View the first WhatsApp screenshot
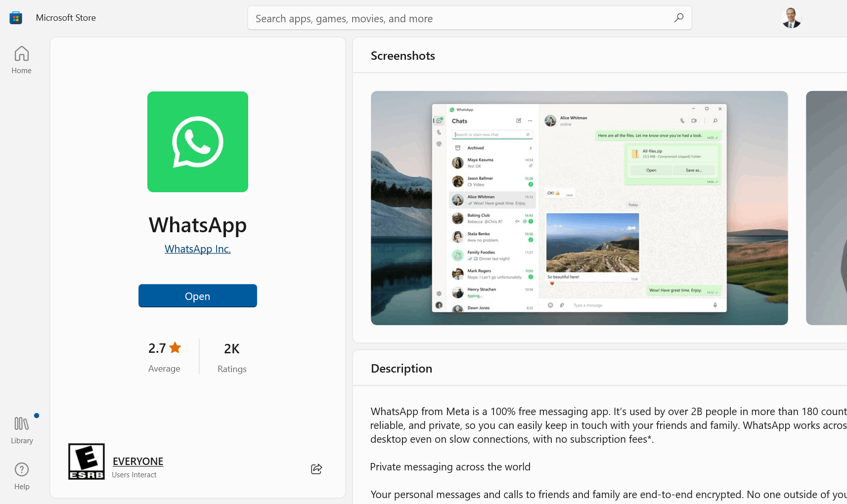 pos(580,208)
